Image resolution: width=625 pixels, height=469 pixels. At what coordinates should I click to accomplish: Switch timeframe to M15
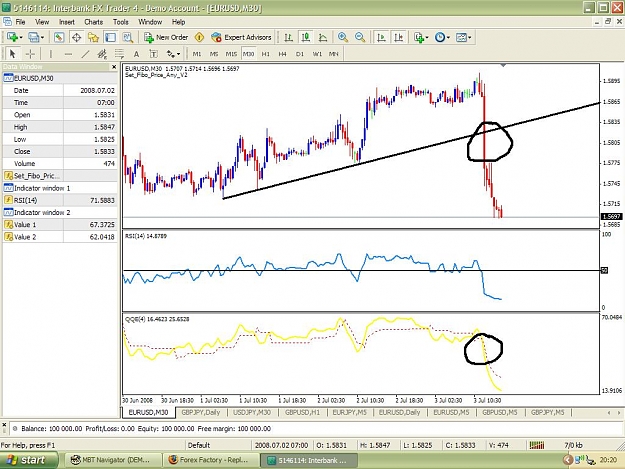(231, 54)
